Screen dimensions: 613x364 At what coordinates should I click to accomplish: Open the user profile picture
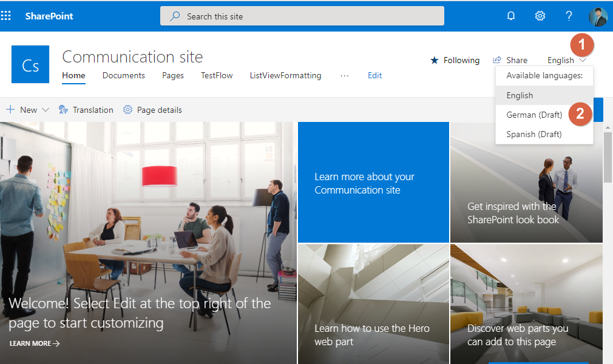point(598,16)
